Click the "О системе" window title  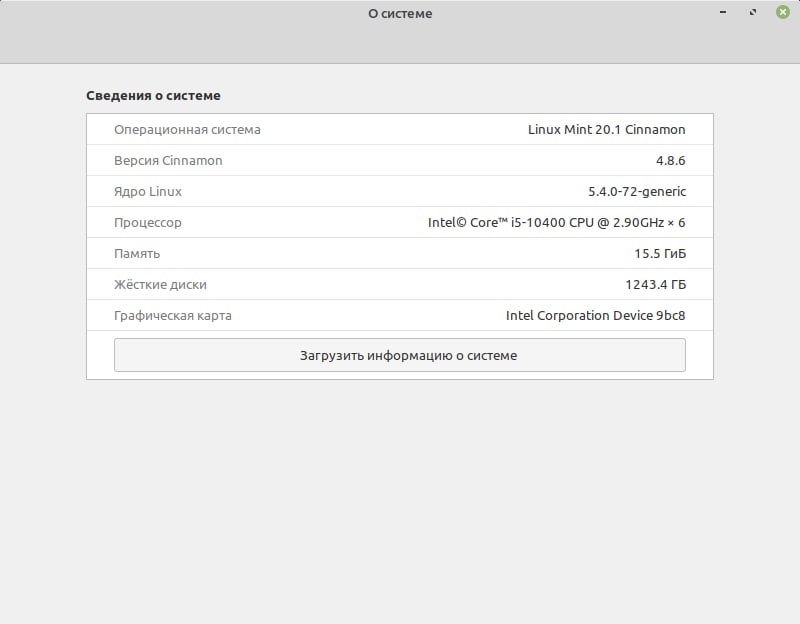400,14
